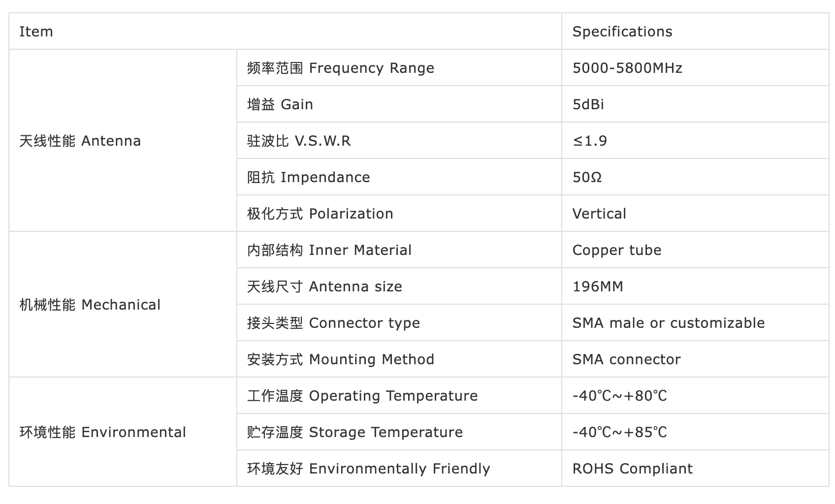The width and height of the screenshot is (835, 504).
Task: Click the Item column header cell
Action: [x=36, y=31]
